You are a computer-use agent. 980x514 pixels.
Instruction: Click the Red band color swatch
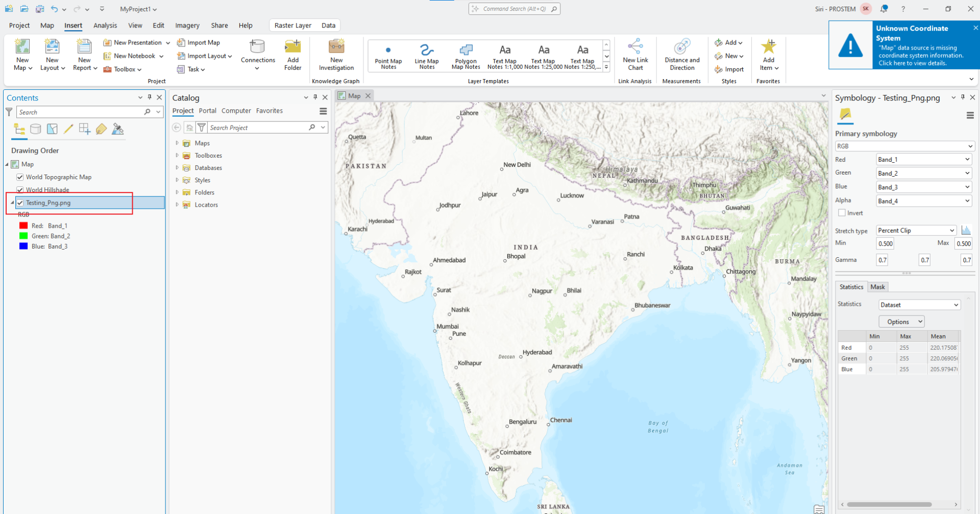pos(23,226)
